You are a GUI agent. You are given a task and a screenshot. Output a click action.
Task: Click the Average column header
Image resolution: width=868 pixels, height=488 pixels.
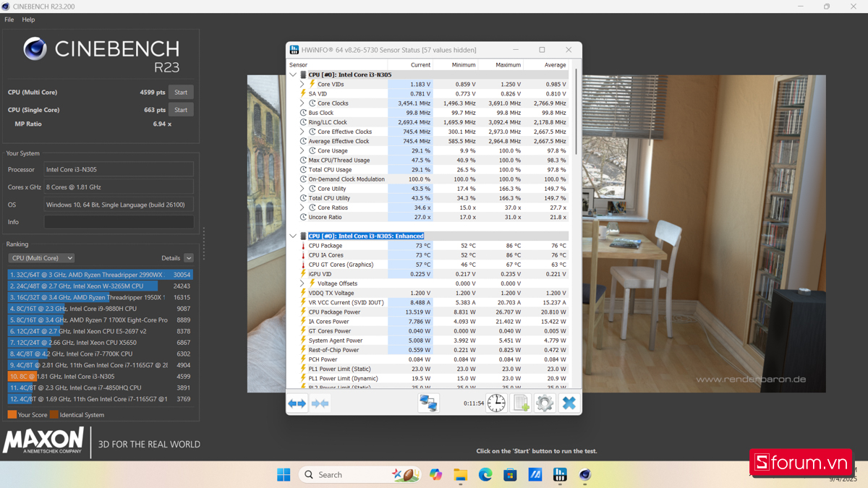tap(545, 65)
